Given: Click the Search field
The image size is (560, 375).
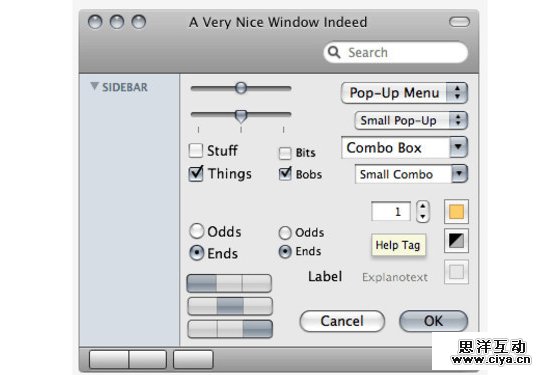Looking at the screenshot, I should pyautogui.click(x=396, y=52).
